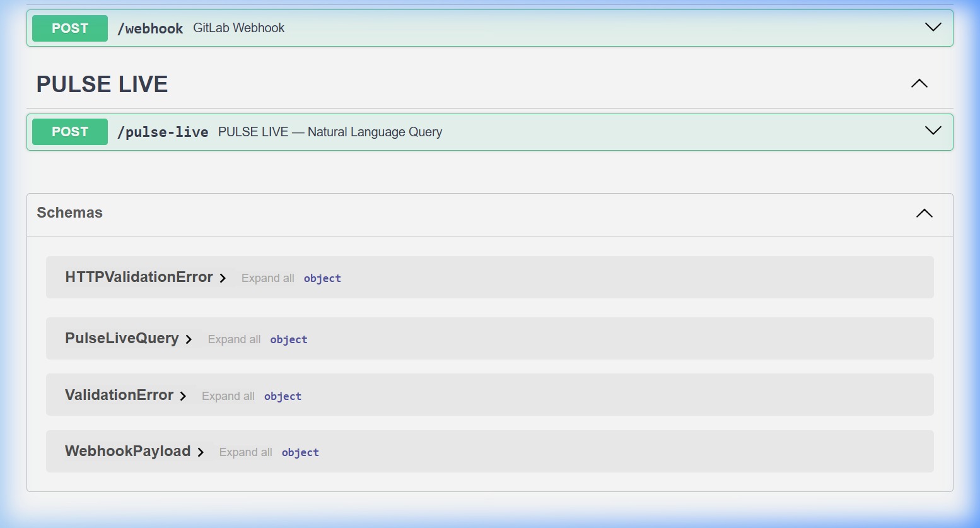This screenshot has height=528, width=980.
Task: Expand ValidationError schema chevron
Action: (x=183, y=396)
